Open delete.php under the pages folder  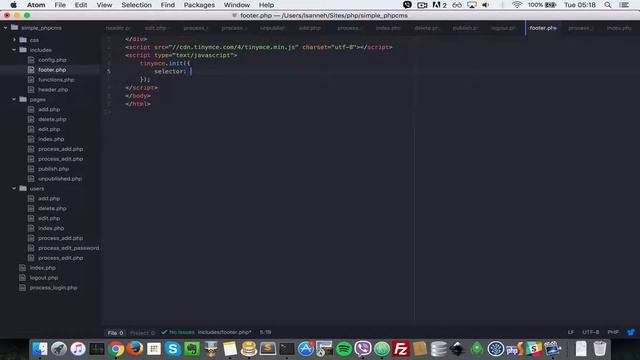coord(52,119)
